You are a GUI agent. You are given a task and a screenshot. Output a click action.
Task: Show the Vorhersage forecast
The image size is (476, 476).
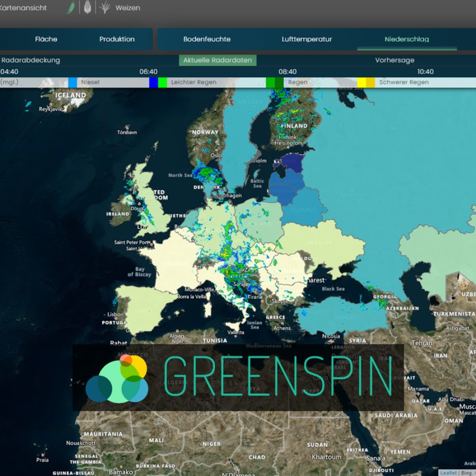(x=395, y=60)
